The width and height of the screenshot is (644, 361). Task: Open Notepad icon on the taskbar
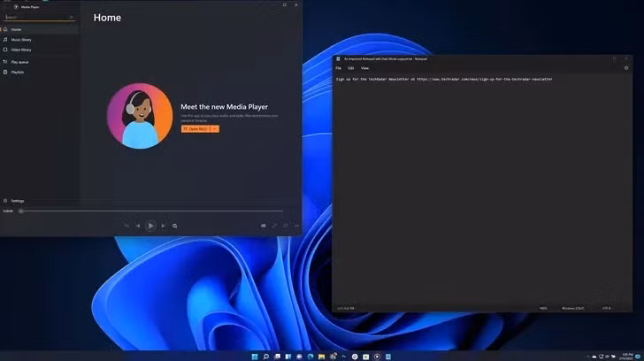click(x=388, y=357)
